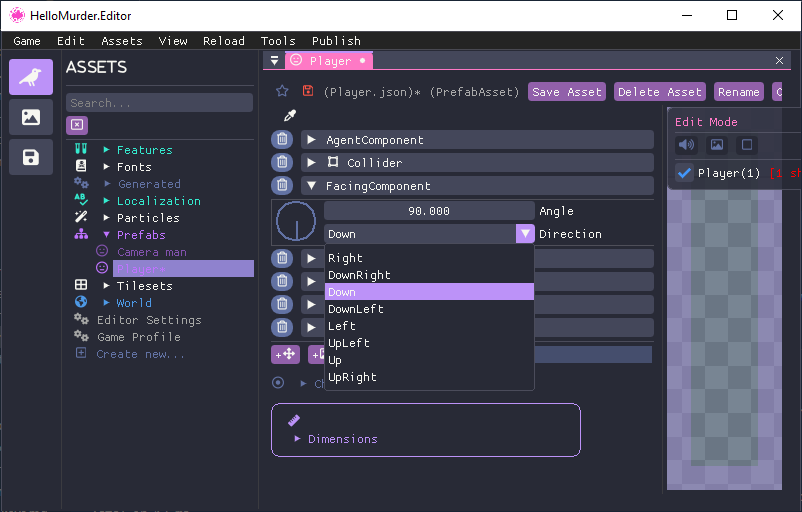This screenshot has height=512, width=802.
Task: Open the image panel in left sidebar
Action: point(31,117)
